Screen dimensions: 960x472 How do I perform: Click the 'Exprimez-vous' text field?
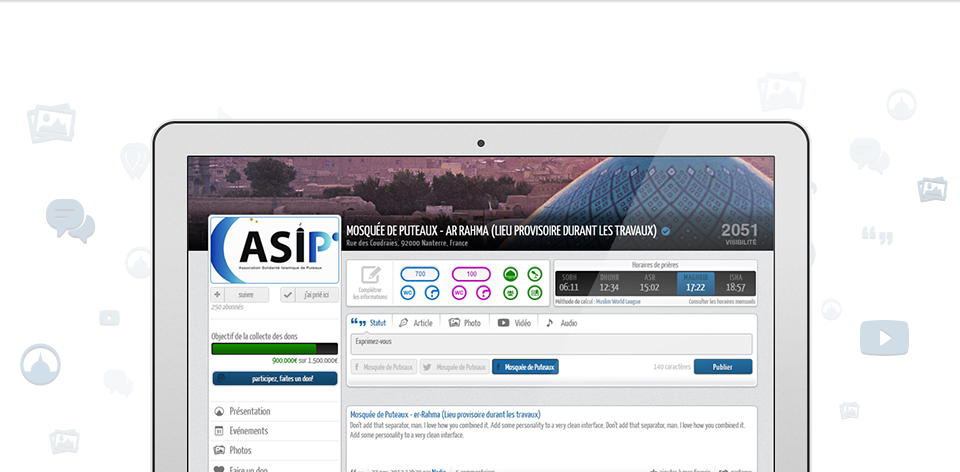tap(550, 343)
